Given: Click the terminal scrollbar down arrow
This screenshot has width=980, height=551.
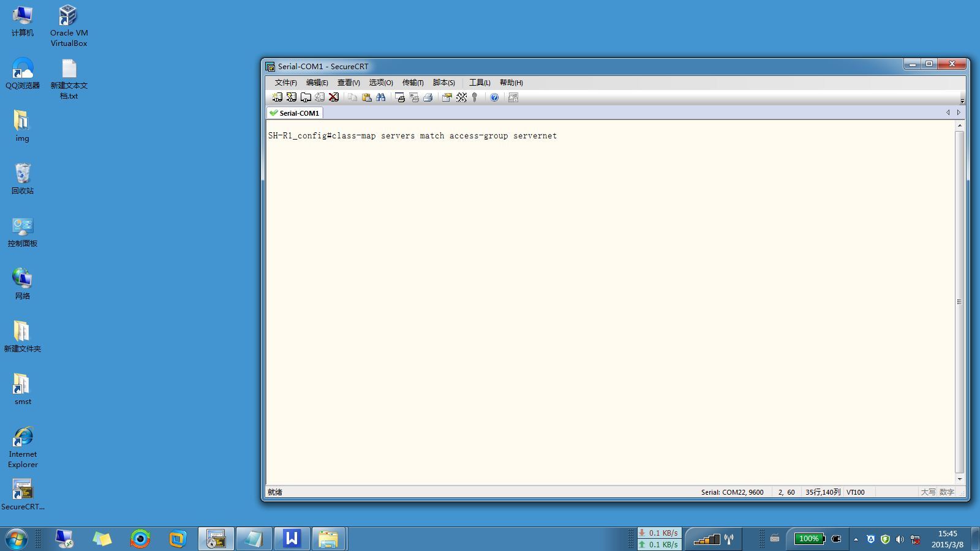Looking at the screenshot, I should pyautogui.click(x=960, y=479).
